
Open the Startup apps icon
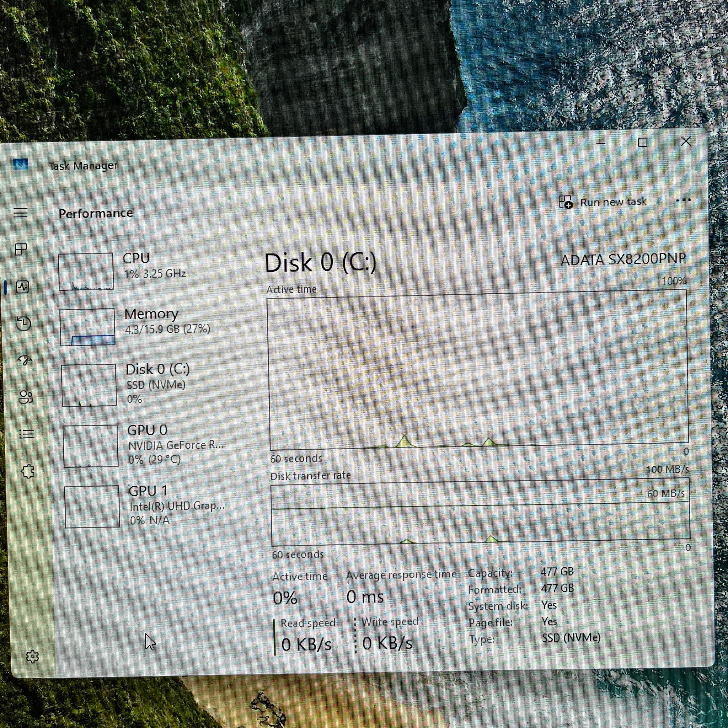pyautogui.click(x=25, y=360)
